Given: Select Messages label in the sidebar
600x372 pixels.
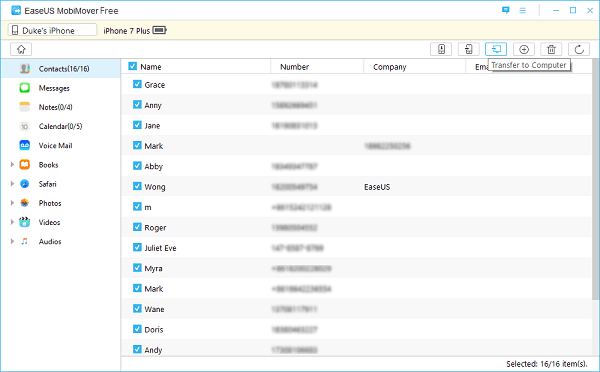Looking at the screenshot, I should click(x=54, y=88).
